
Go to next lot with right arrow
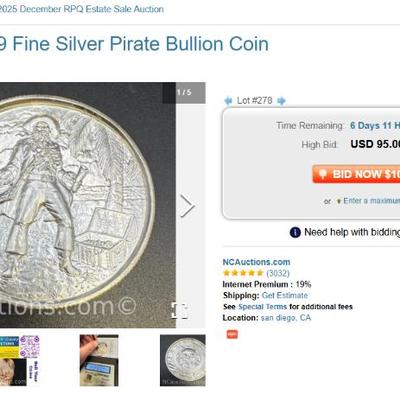281,101
